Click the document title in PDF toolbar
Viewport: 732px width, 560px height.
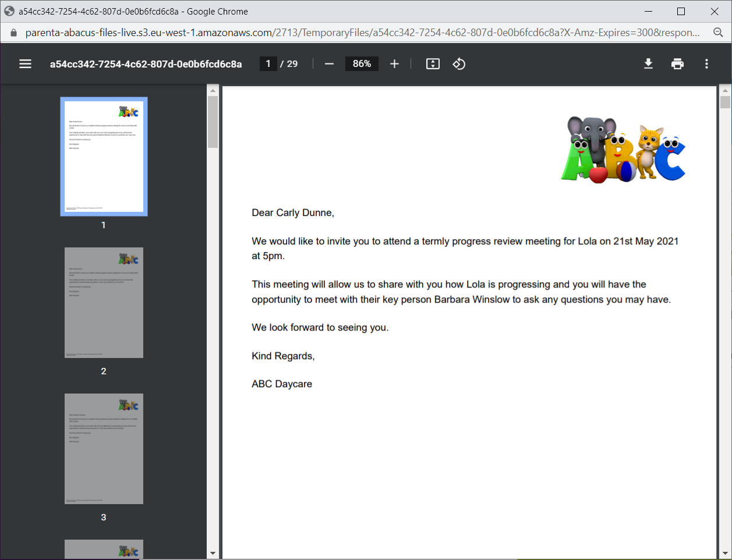click(146, 64)
